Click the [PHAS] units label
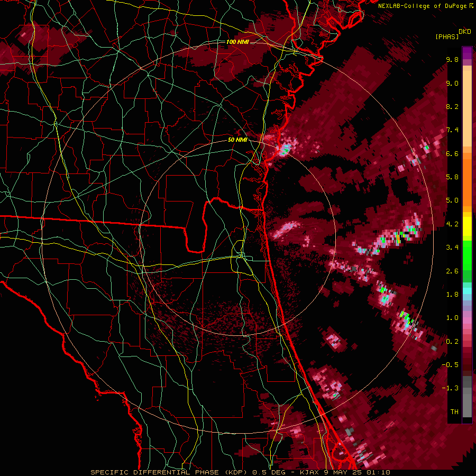This screenshot has width=476, height=476. [x=447, y=36]
